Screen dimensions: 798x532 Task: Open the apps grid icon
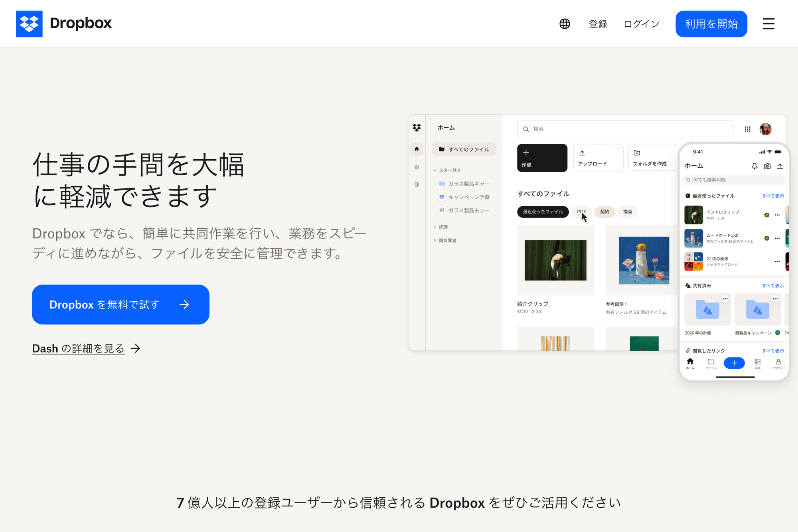click(747, 129)
